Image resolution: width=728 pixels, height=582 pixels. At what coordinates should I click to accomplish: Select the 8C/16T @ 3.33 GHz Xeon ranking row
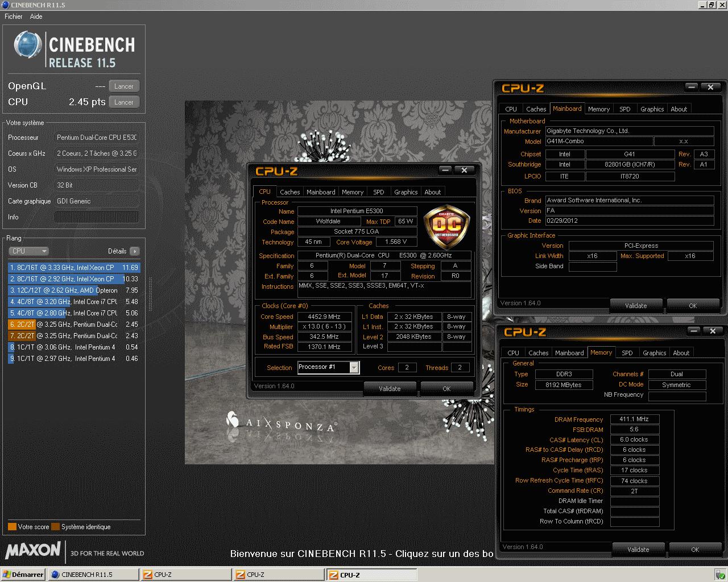point(74,267)
